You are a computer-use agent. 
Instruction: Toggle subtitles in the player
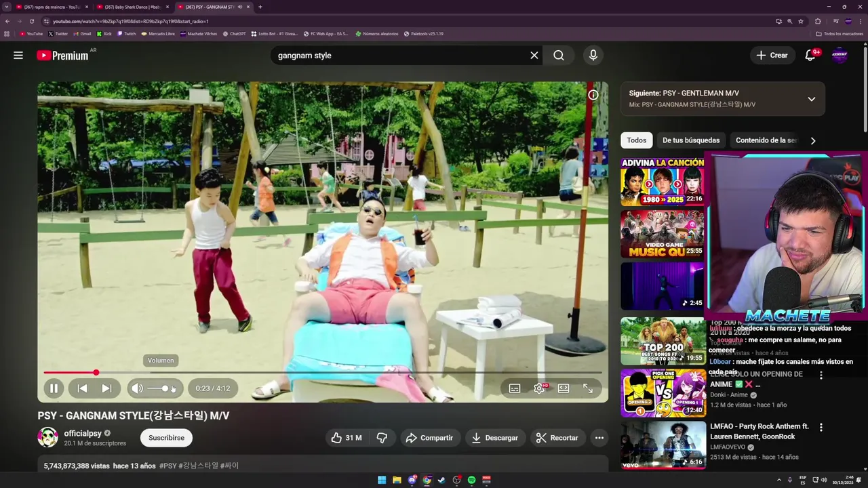tap(515, 388)
